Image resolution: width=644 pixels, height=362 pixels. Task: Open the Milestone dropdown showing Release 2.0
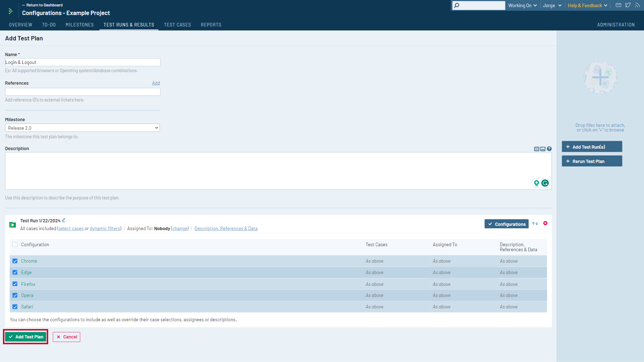point(82,128)
